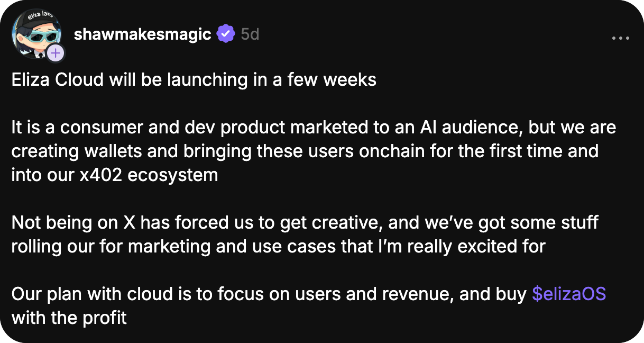
Task: Click the line starting "Our plan with cloud"
Action: tap(270, 294)
